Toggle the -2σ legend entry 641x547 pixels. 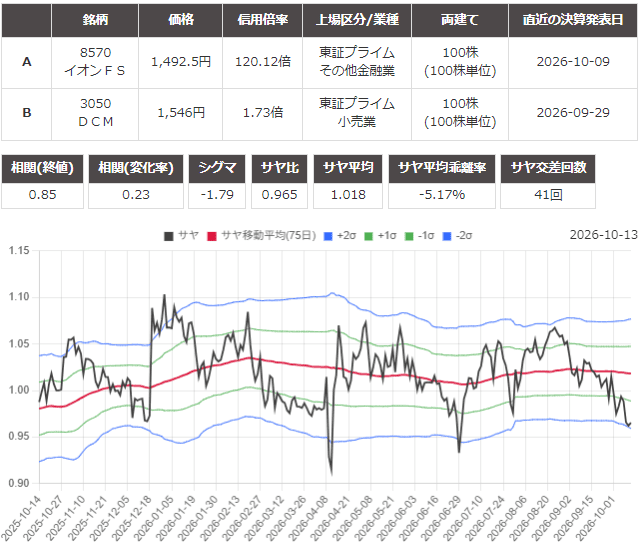tap(457, 236)
